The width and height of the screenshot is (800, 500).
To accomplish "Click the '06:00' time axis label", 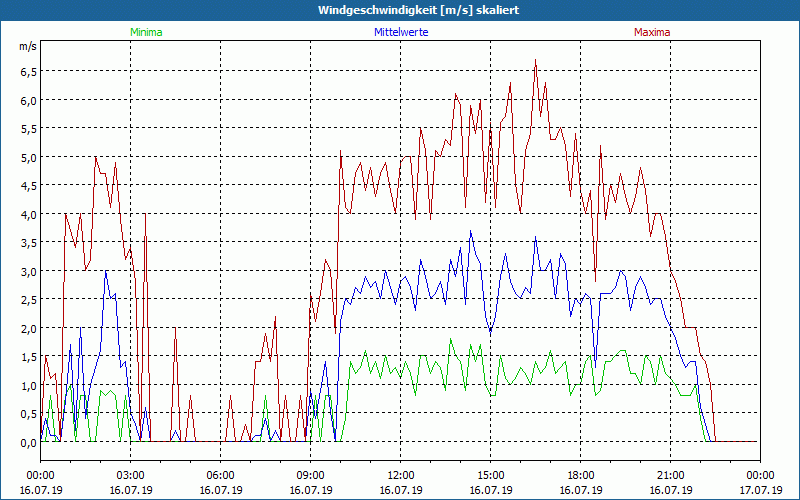I will (220, 476).
